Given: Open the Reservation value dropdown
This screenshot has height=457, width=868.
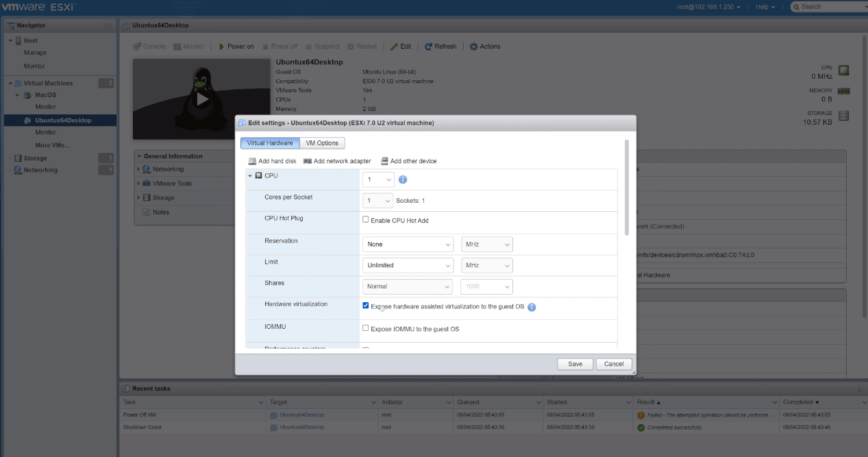Looking at the screenshot, I should [x=408, y=245].
